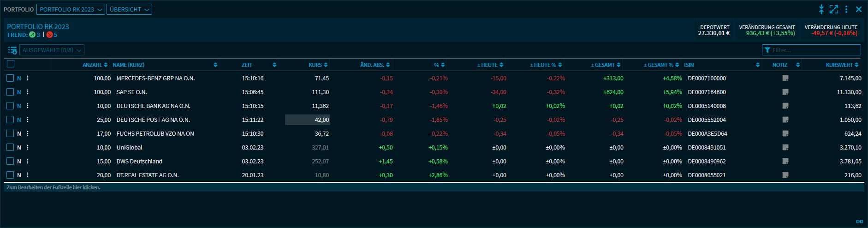868x228 pixels.
Task: Sort by the Kurswert column header
Action: pyautogui.click(x=839, y=65)
